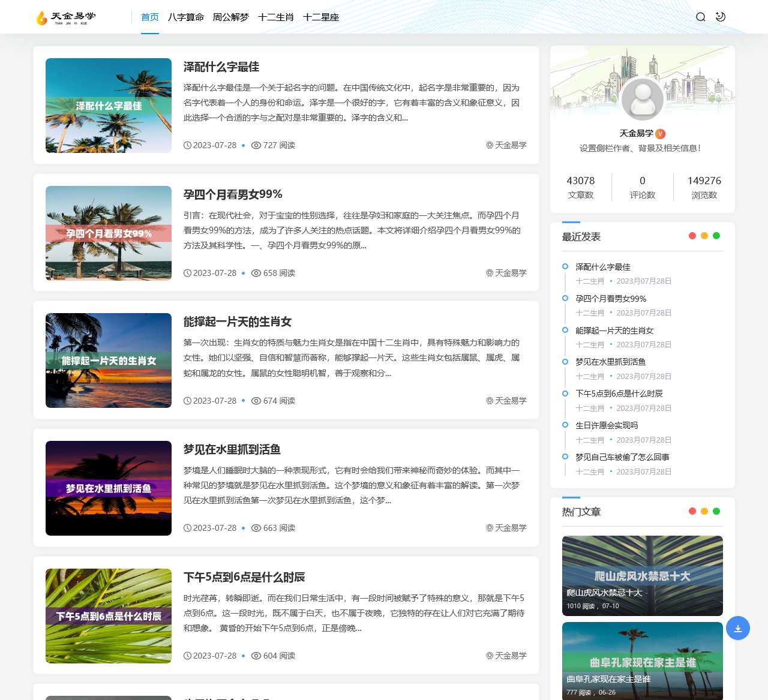The height and width of the screenshot is (700, 768).
Task: Click the author avatar in sidebar
Action: click(643, 99)
